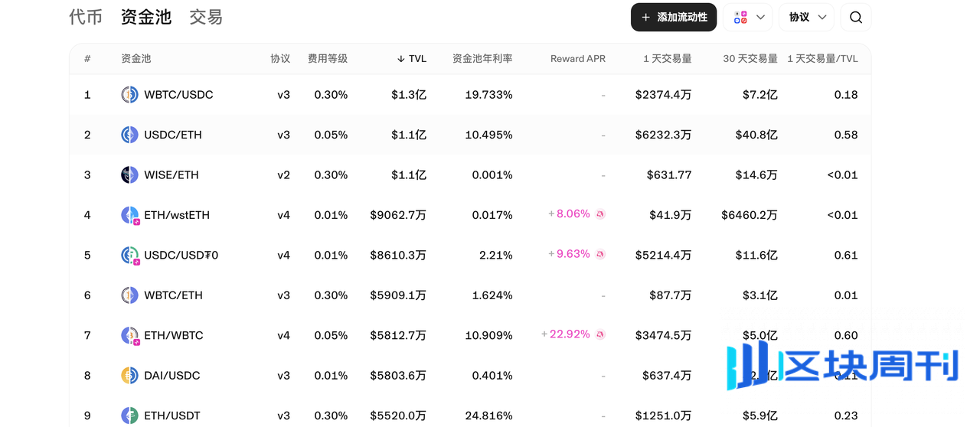
Task: Click the USDC/ETH token pair icon
Action: click(x=129, y=135)
